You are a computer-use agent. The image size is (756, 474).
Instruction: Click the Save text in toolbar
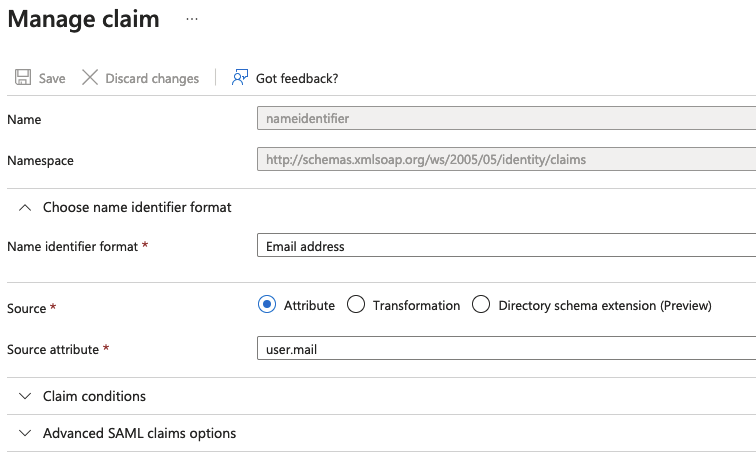click(52, 78)
